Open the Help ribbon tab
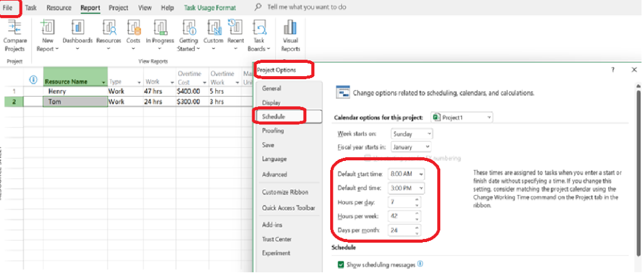Image resolution: width=644 pixels, height=276 pixels. (x=167, y=8)
